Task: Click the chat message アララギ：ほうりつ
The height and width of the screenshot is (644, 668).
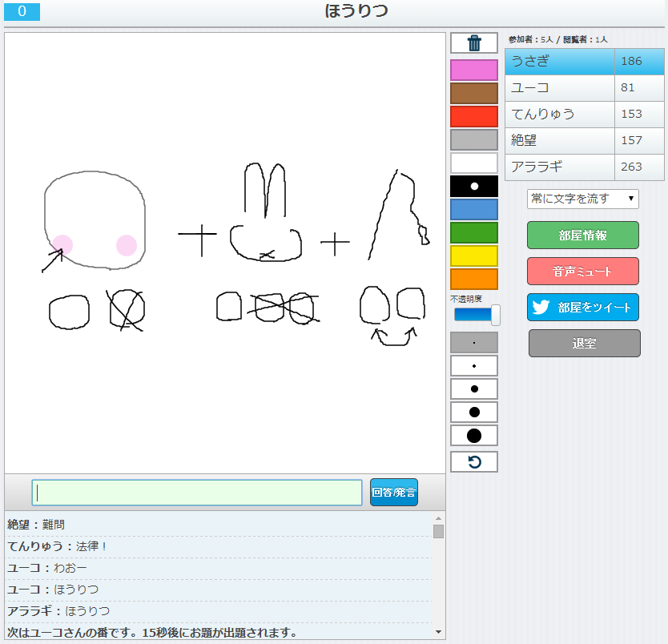Action: tap(58, 611)
